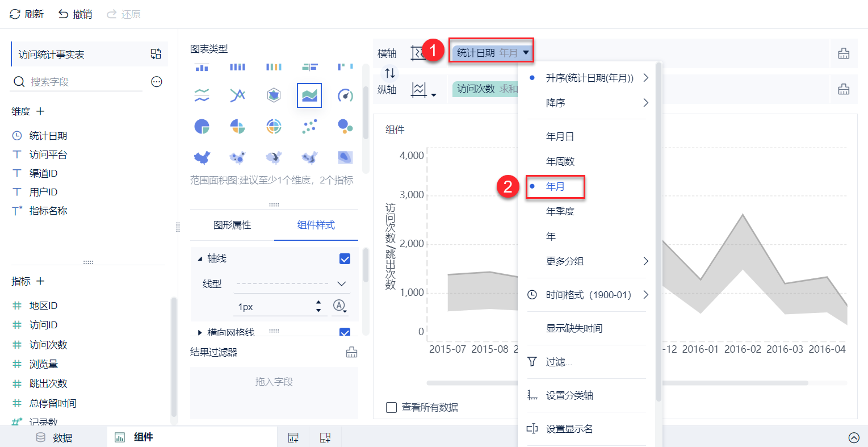
Task: Add a new dimension field
Action: (40, 111)
